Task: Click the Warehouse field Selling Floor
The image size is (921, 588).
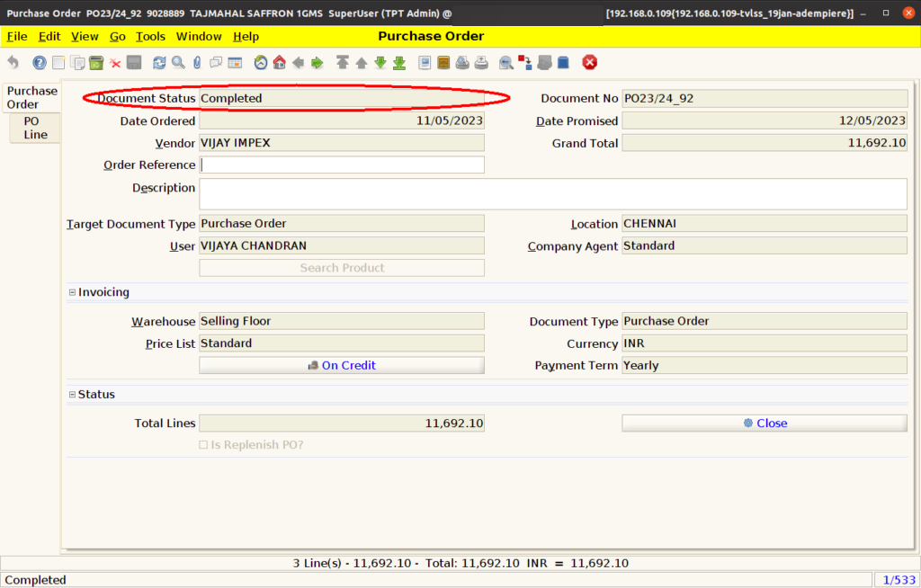Action: [x=342, y=321]
